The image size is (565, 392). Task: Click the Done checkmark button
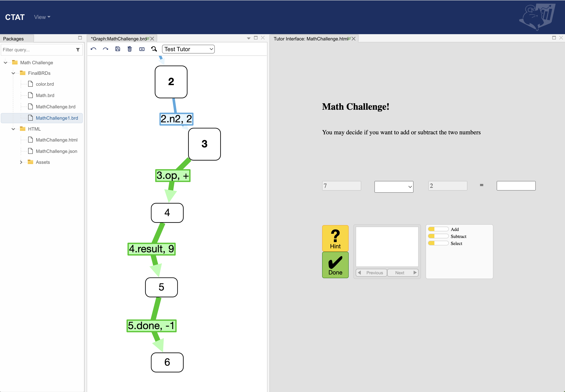pyautogui.click(x=335, y=265)
